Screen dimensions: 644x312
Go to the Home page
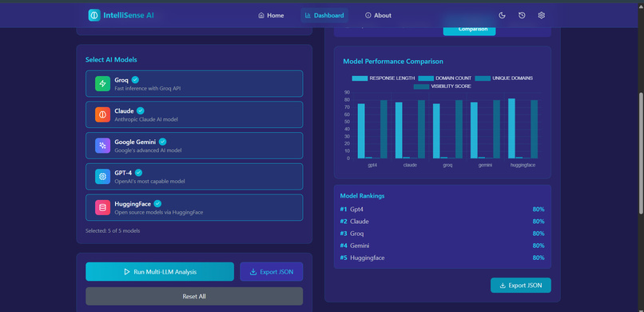point(271,15)
